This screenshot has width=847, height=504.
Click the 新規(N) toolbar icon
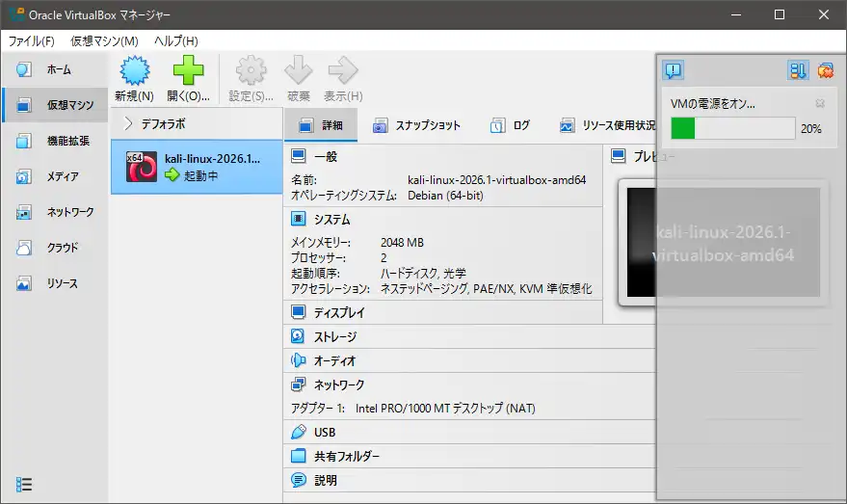click(x=135, y=70)
